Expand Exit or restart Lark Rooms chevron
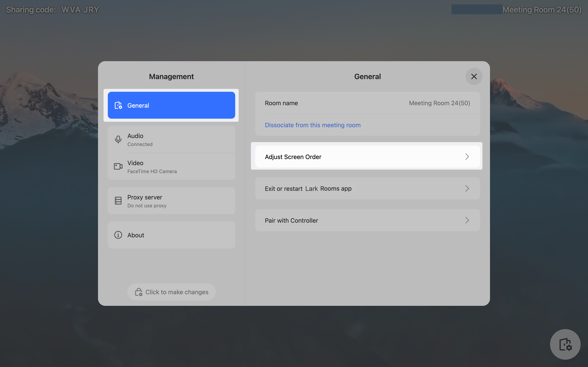Image resolution: width=588 pixels, height=367 pixels. [467, 189]
